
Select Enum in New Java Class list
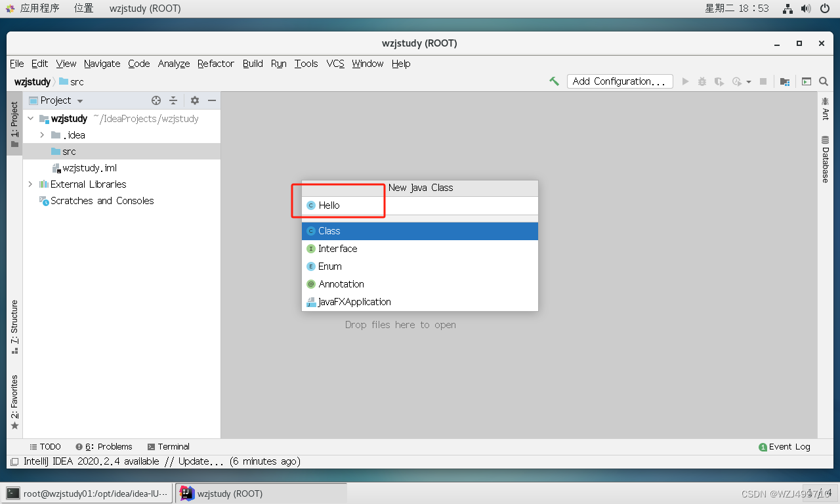coord(420,266)
